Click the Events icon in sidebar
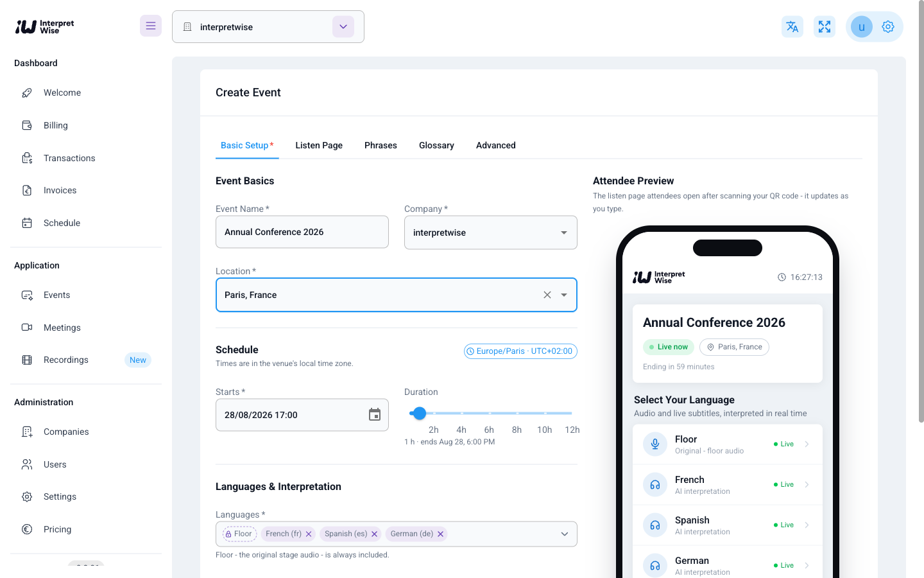 click(x=27, y=295)
